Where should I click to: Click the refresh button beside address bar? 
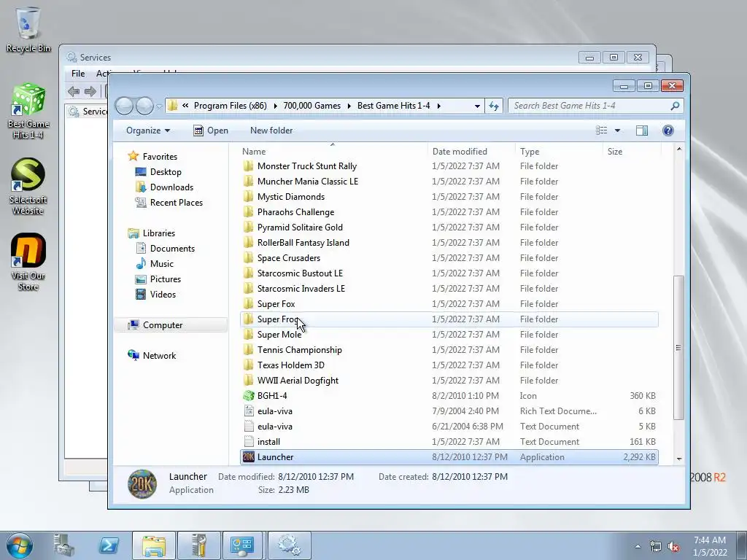(x=494, y=106)
